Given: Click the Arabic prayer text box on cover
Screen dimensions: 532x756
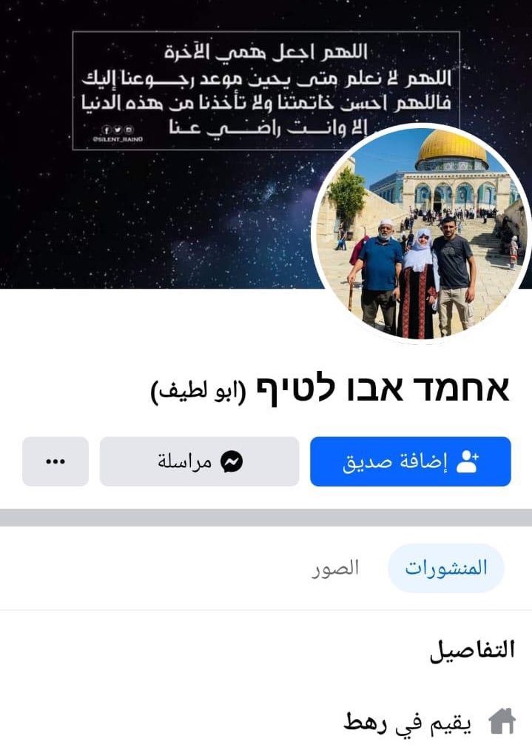Looking at the screenshot, I should coord(266,90).
